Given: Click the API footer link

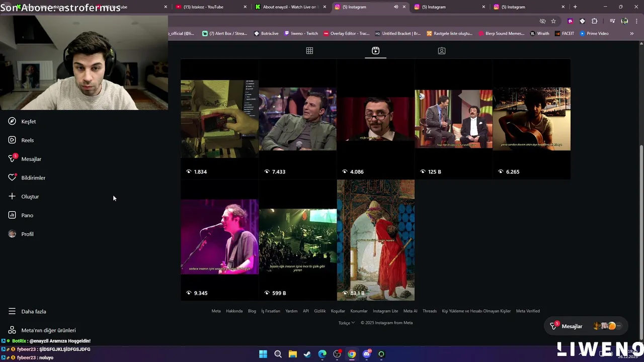Looking at the screenshot, I should point(306,311).
